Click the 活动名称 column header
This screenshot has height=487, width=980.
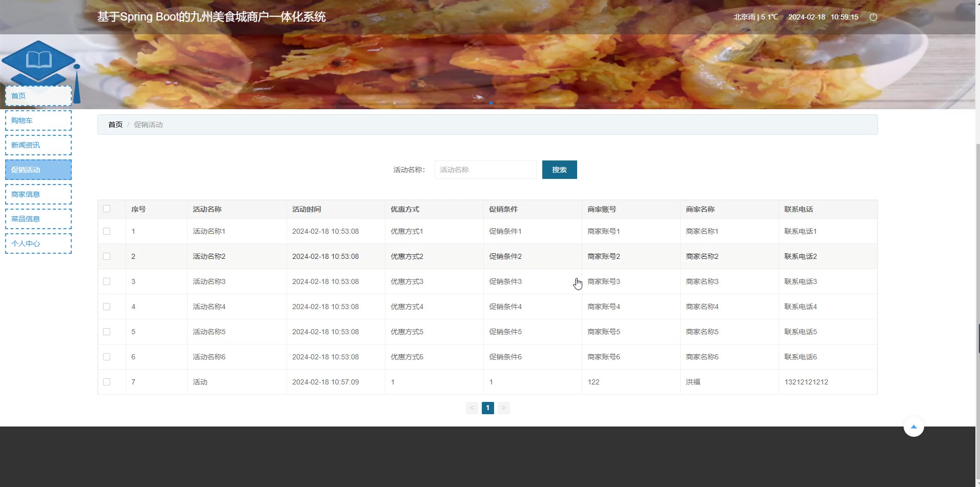point(207,209)
